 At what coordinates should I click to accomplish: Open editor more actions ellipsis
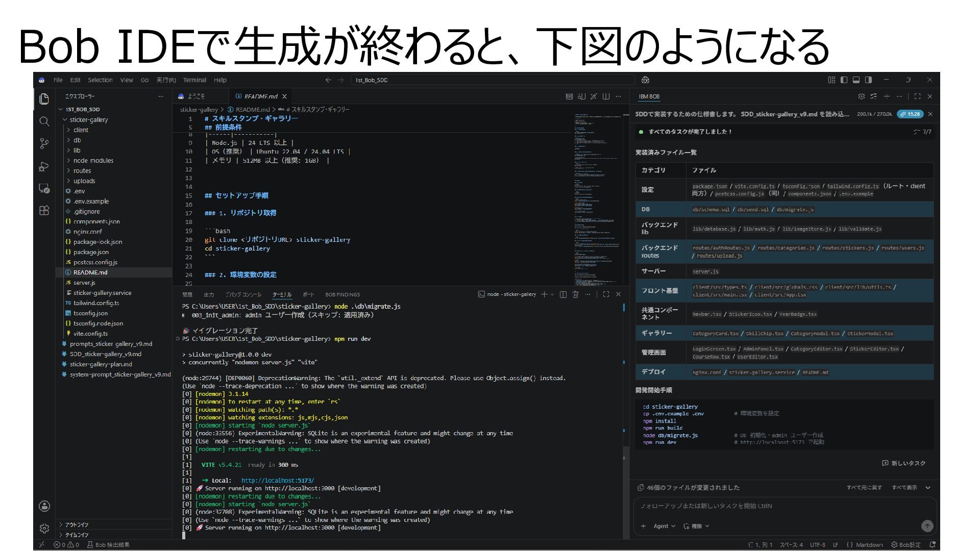tap(619, 96)
